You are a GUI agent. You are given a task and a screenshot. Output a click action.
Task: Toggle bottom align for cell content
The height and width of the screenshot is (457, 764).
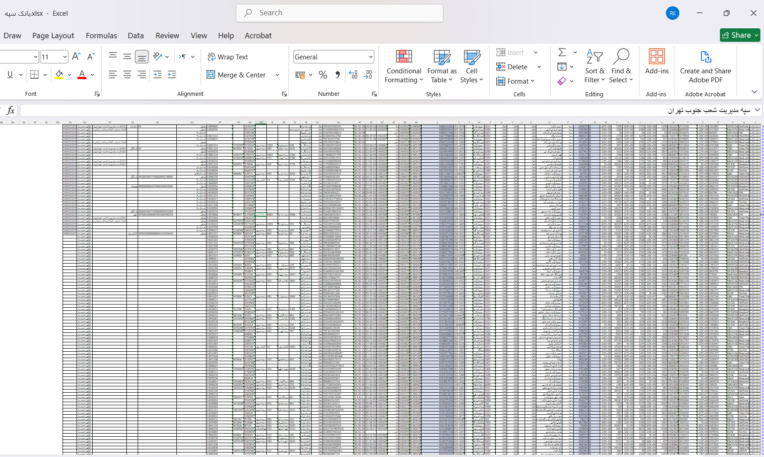(x=141, y=57)
